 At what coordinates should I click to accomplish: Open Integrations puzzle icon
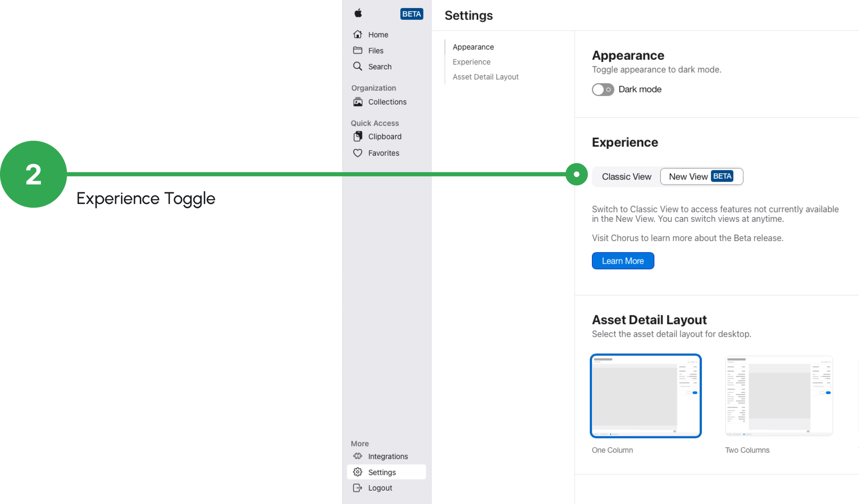[x=358, y=456]
